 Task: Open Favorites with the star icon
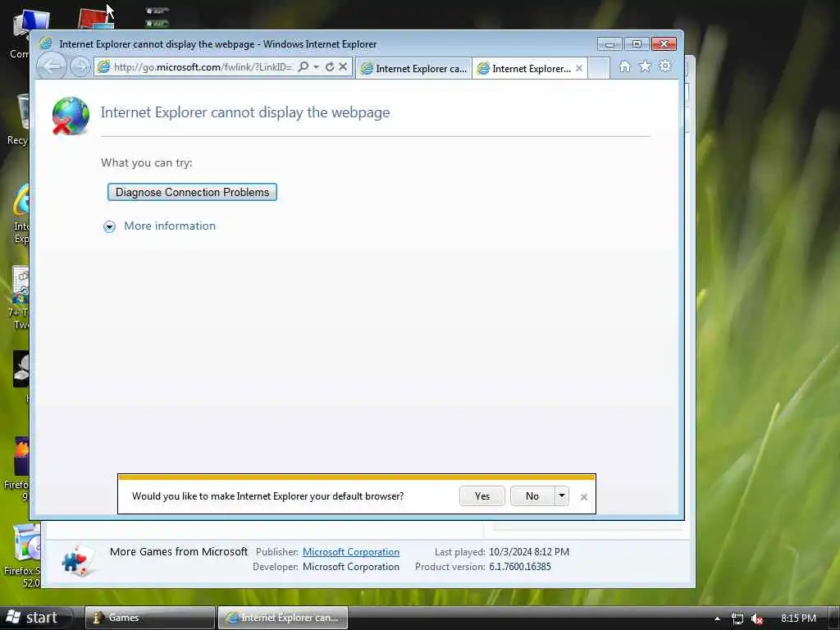645,66
